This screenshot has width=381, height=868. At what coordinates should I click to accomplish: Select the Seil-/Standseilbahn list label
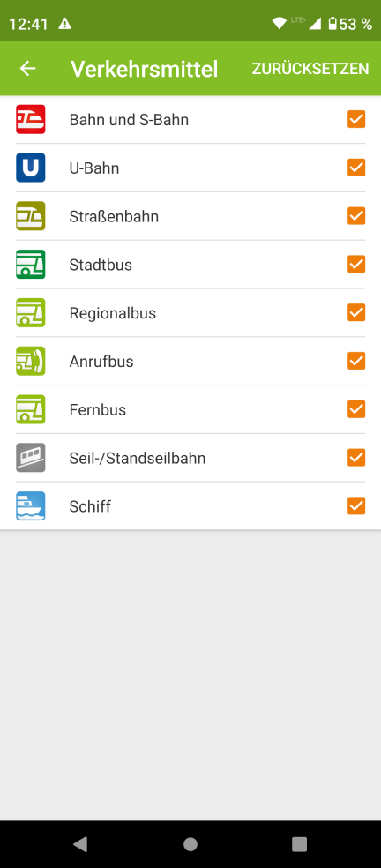pyautogui.click(x=138, y=459)
